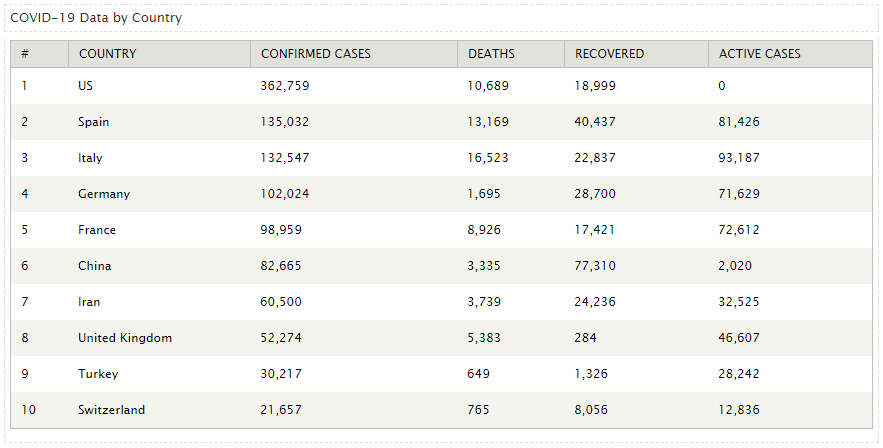
Task: Select the China country cell
Action: click(95, 266)
